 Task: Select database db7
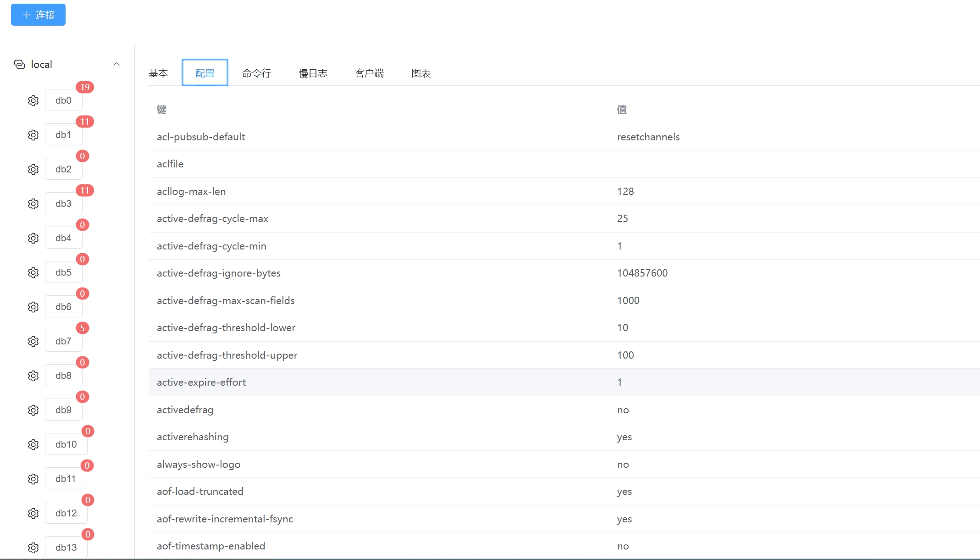click(x=63, y=341)
